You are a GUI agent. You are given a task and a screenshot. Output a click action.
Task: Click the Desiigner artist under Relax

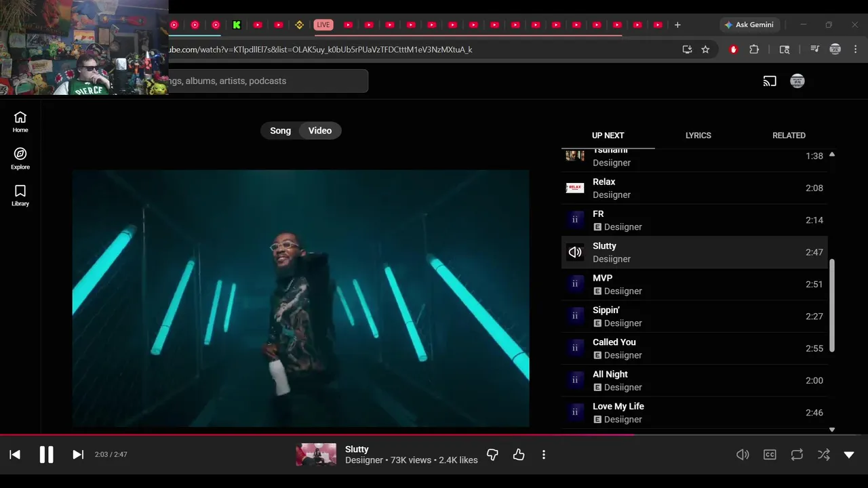tap(612, 195)
